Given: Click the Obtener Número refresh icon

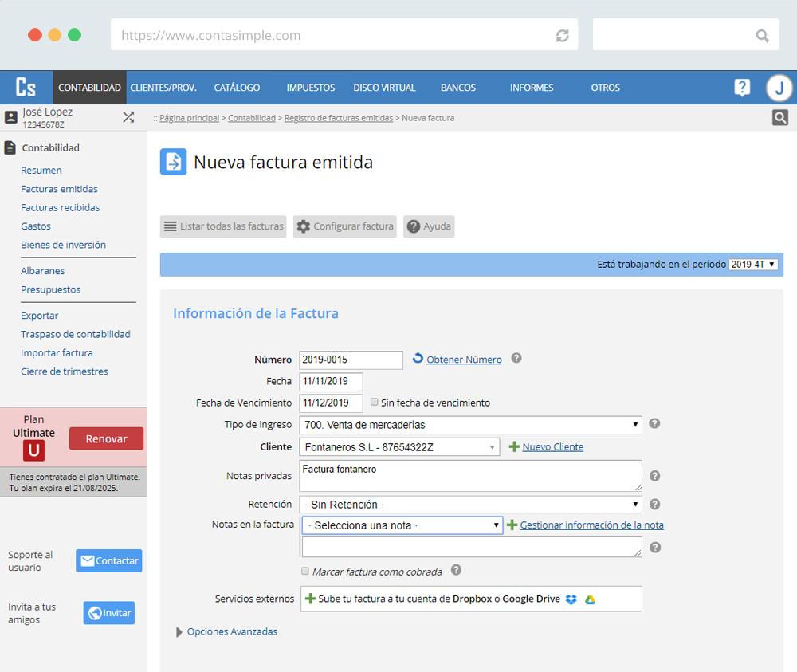Looking at the screenshot, I should 417,359.
